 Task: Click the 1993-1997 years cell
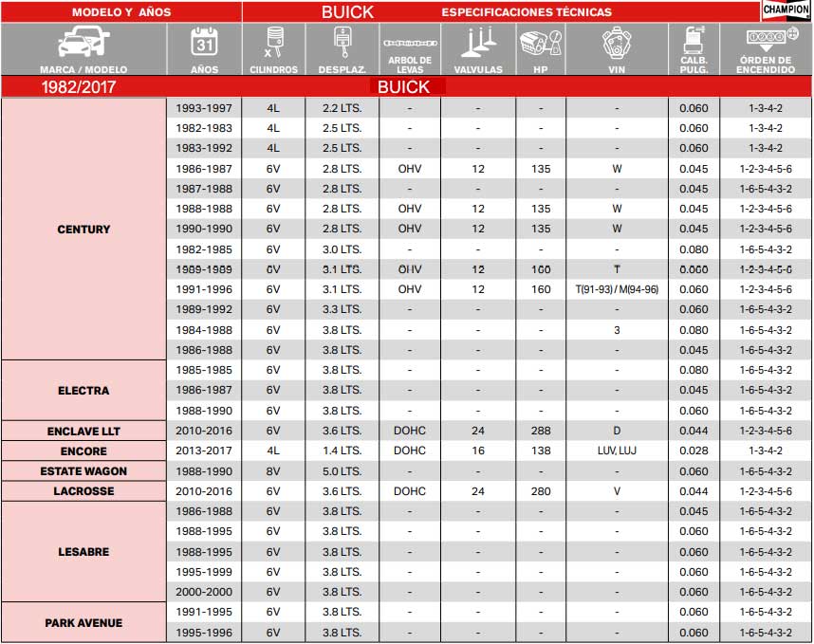204,108
